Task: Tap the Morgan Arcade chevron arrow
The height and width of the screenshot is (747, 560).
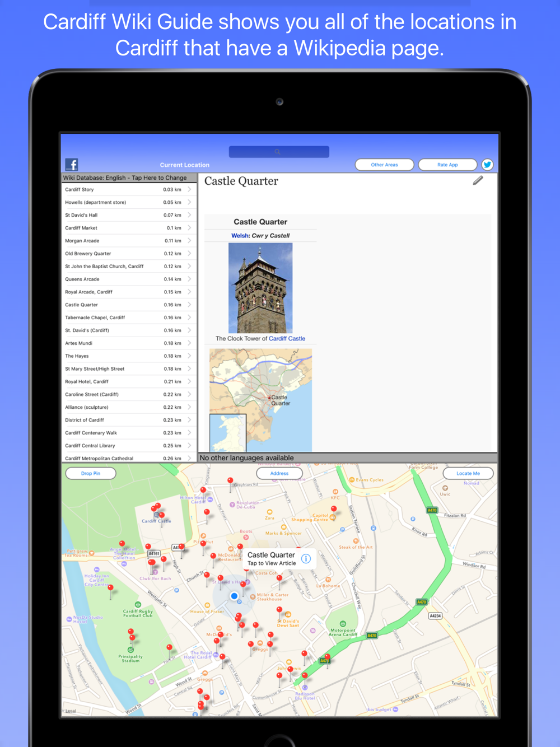Action: click(x=189, y=241)
